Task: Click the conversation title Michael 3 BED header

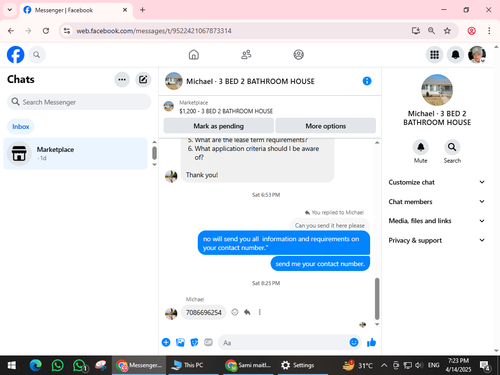Action: tap(250, 81)
